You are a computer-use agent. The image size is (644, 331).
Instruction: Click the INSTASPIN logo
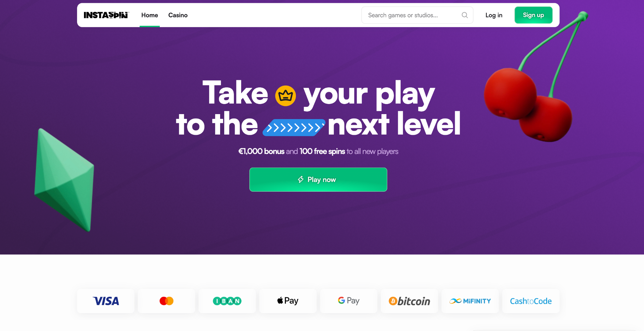click(106, 15)
